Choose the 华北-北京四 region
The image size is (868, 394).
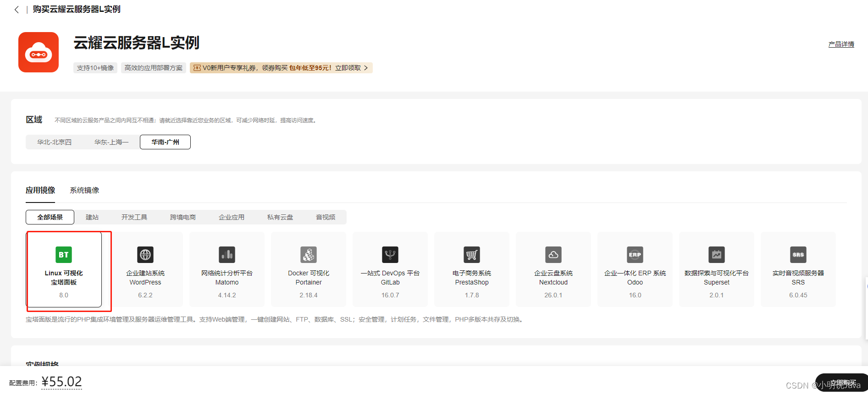(54, 142)
